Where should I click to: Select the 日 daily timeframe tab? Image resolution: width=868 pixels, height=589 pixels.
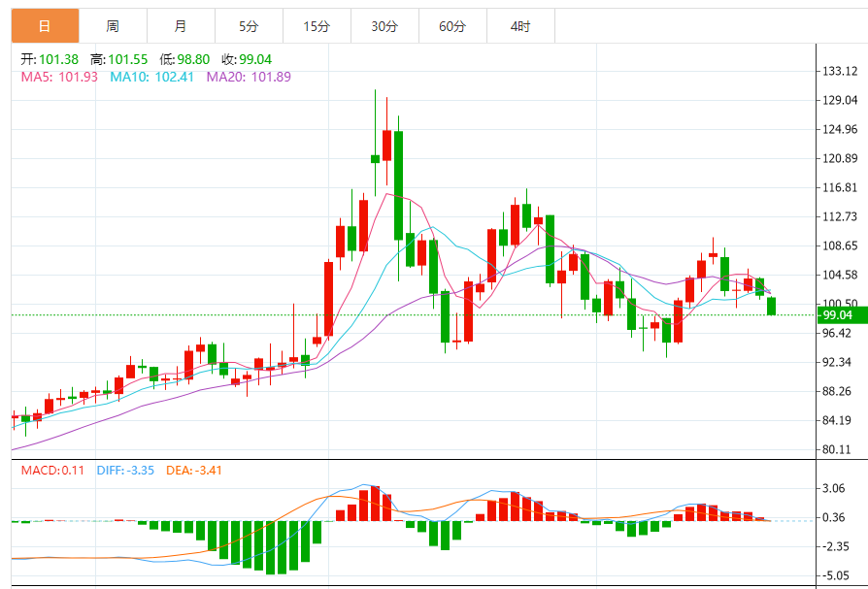click(46, 26)
